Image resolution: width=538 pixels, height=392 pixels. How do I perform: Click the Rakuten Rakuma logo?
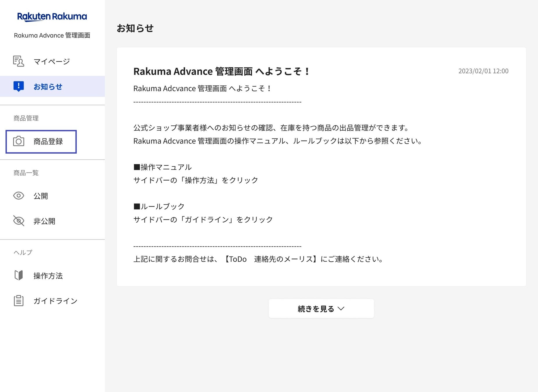point(52,17)
